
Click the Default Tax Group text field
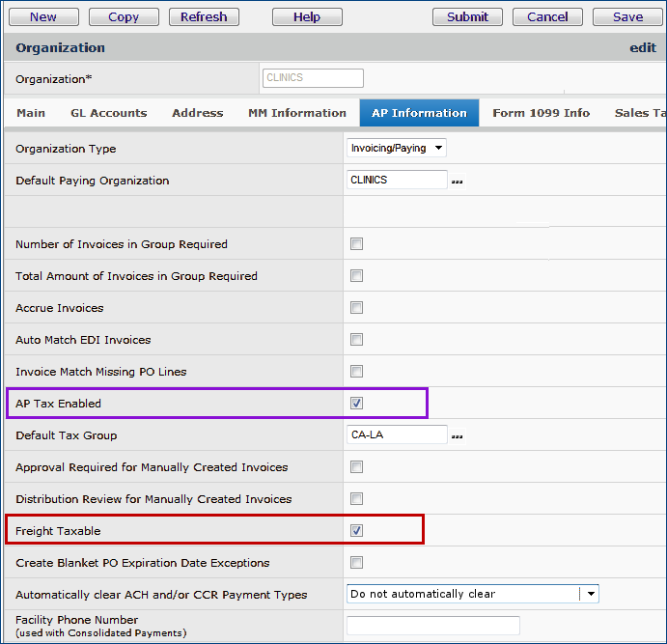[397, 435]
